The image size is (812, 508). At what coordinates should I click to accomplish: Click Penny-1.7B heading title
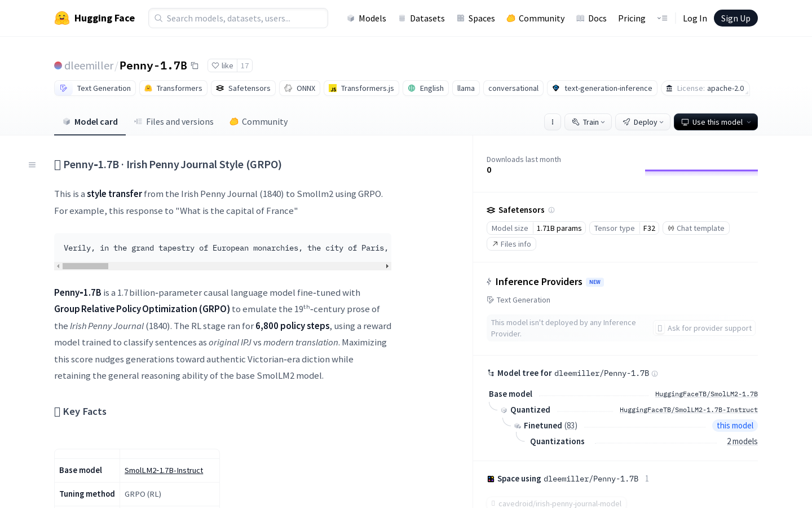[168, 164]
